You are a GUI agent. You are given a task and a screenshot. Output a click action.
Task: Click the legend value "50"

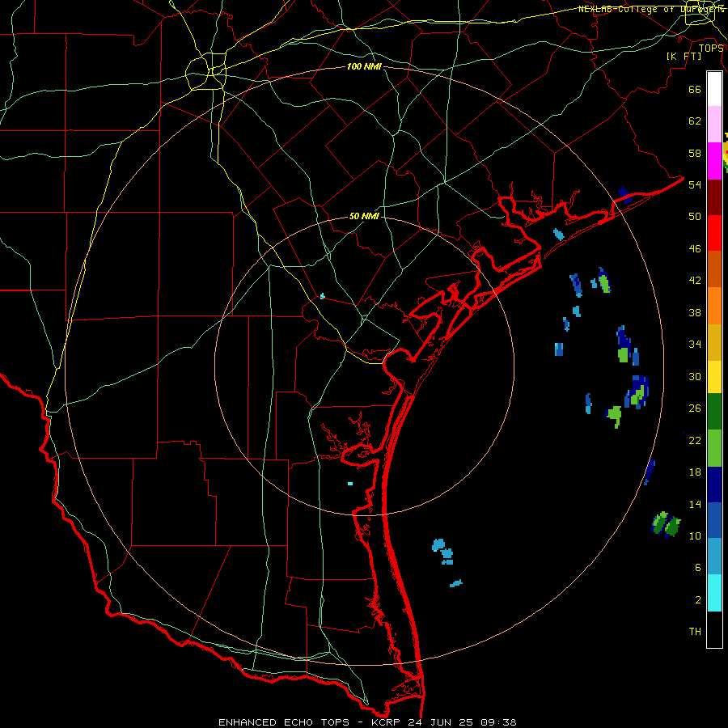(x=695, y=217)
